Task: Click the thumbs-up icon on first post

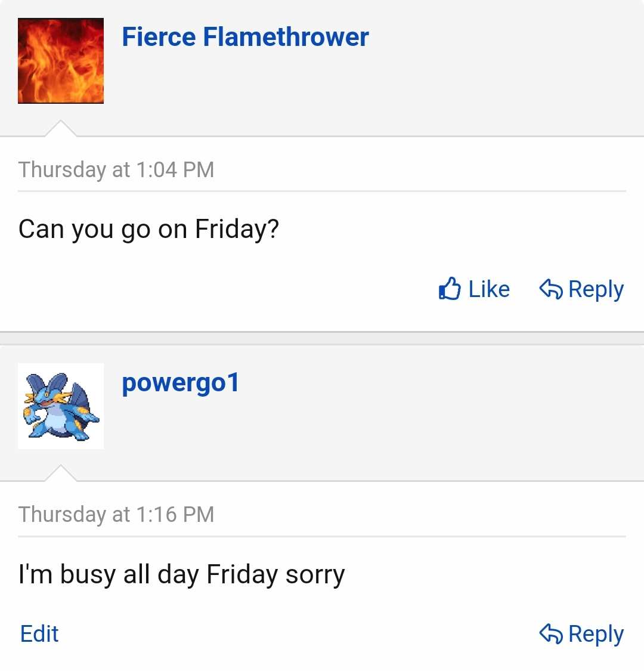Action: click(450, 289)
